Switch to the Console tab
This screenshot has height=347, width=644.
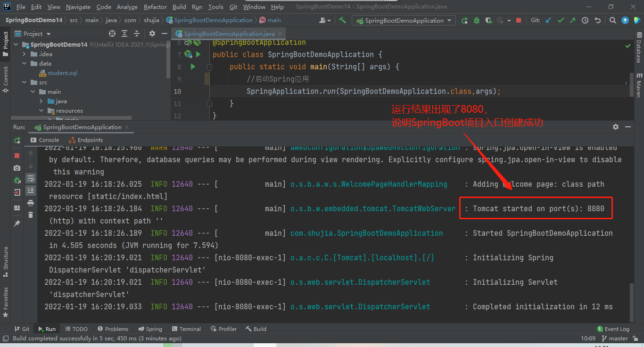[x=45, y=140]
